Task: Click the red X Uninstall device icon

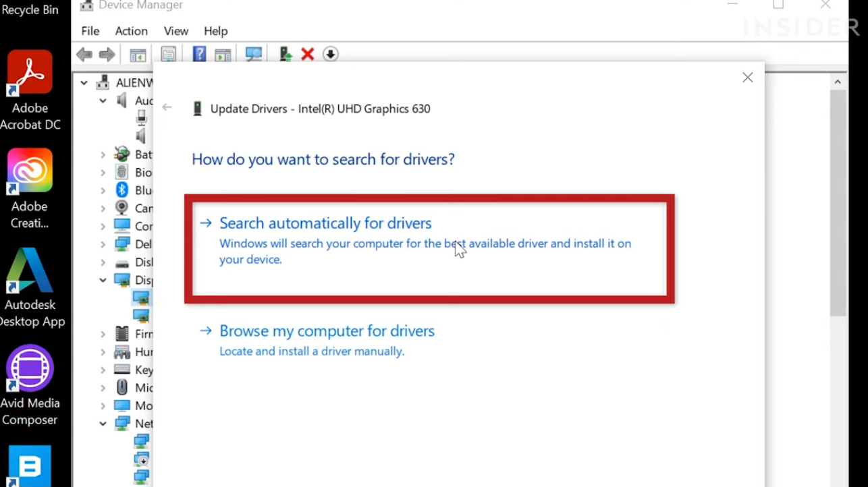Action: click(308, 54)
